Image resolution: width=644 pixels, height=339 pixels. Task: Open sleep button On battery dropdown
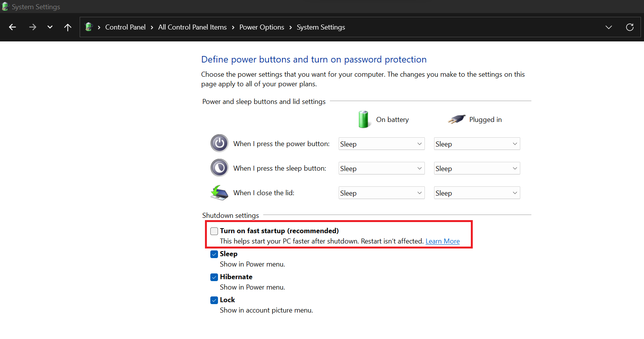pyautogui.click(x=382, y=168)
